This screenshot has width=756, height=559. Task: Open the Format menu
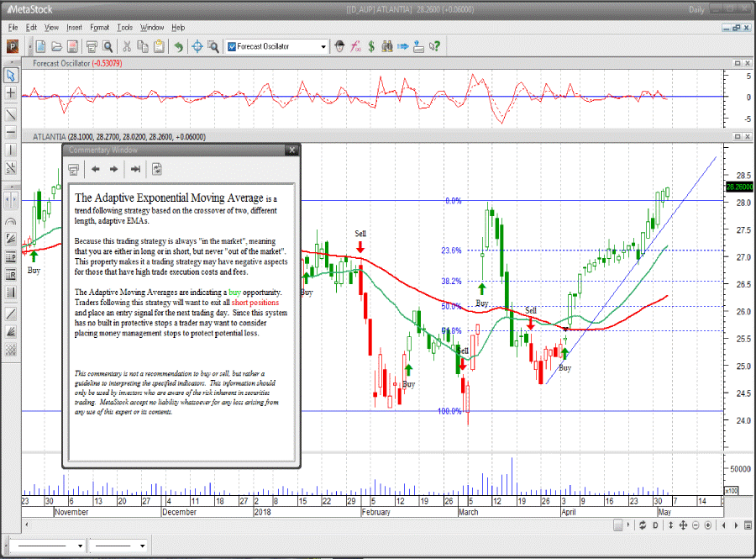coord(99,28)
